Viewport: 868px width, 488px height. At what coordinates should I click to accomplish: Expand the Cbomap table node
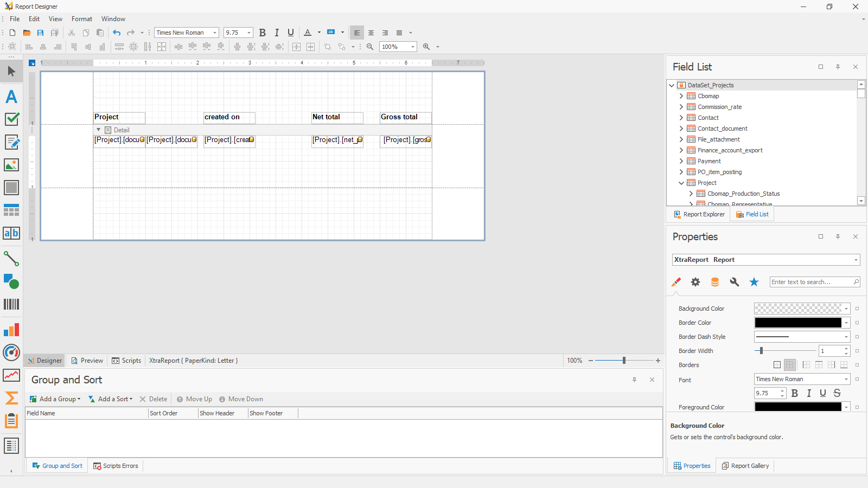tap(681, 96)
